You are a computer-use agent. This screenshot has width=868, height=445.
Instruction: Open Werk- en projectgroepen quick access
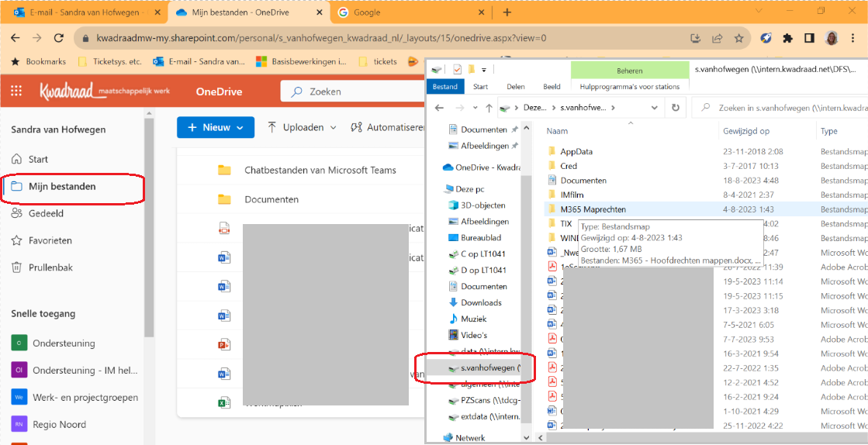(73, 398)
